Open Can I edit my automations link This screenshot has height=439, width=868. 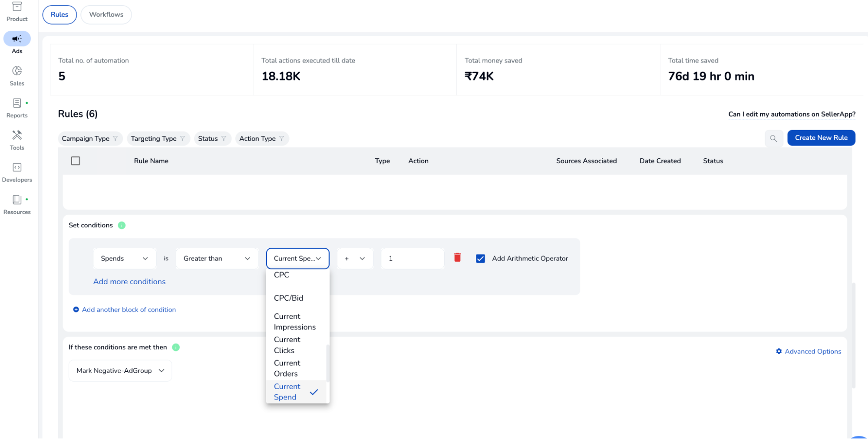pos(792,114)
